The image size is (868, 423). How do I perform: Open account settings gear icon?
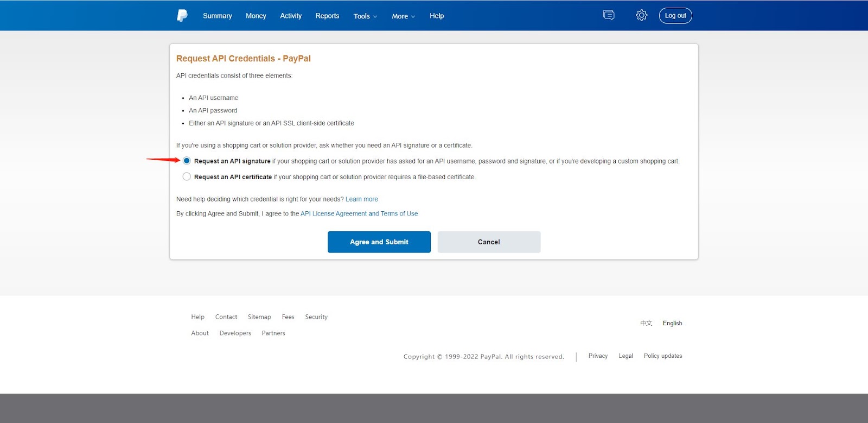click(641, 15)
